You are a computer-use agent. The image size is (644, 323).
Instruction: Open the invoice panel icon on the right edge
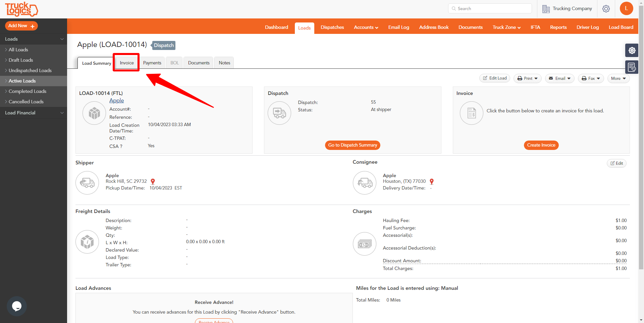[632, 67]
